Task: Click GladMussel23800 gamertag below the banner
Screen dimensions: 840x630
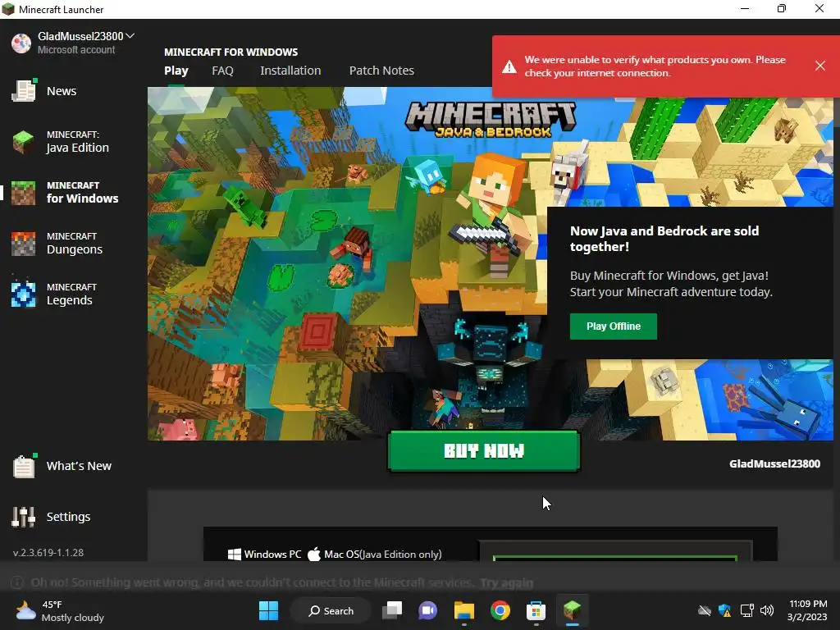Action: (774, 464)
